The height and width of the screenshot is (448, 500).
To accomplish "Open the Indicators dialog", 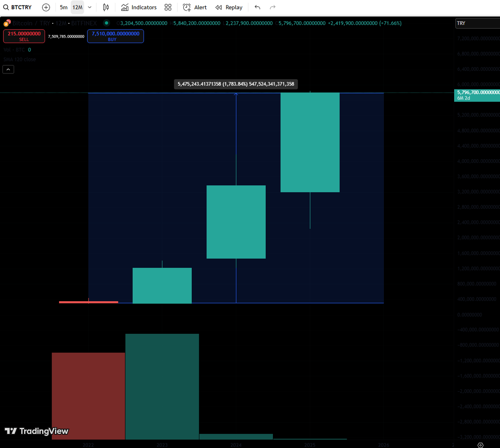I will tap(139, 8).
